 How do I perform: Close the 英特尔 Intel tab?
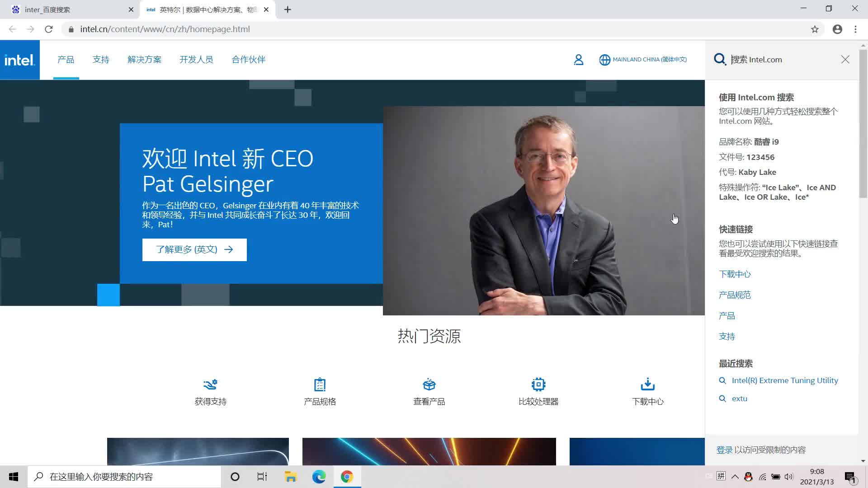[266, 9]
